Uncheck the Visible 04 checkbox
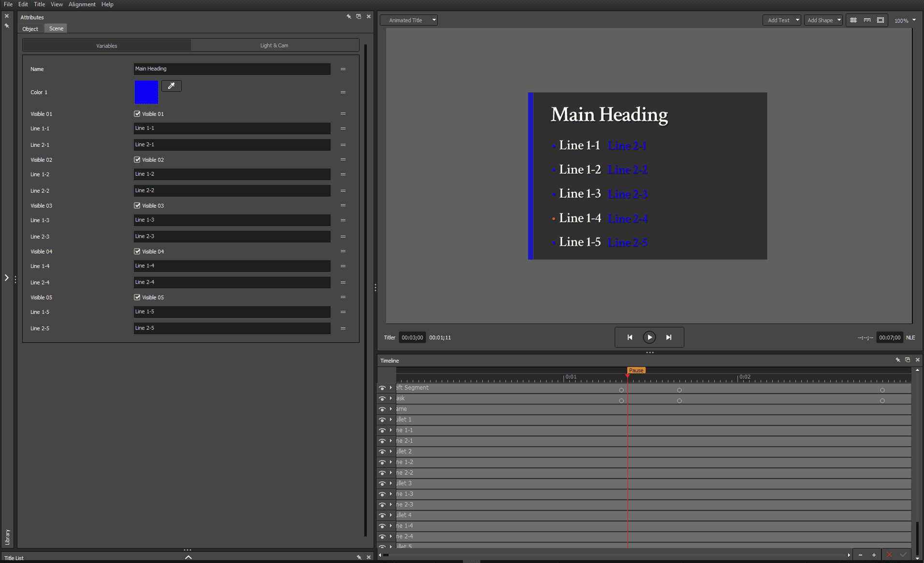Image resolution: width=924 pixels, height=563 pixels. [137, 252]
